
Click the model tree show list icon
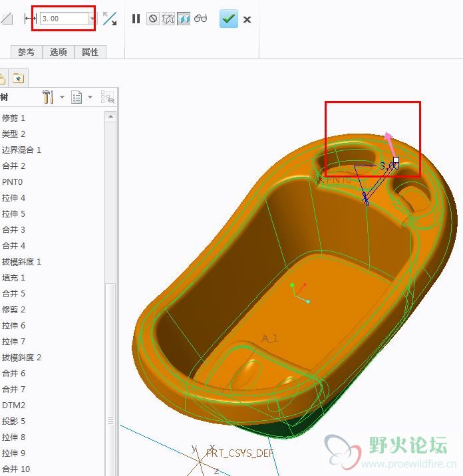77,98
